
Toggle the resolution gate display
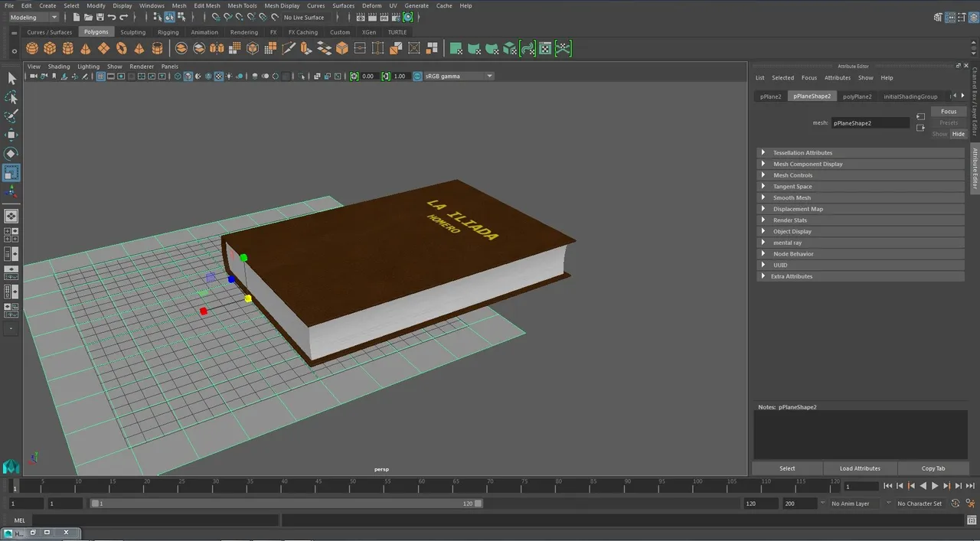point(121,77)
